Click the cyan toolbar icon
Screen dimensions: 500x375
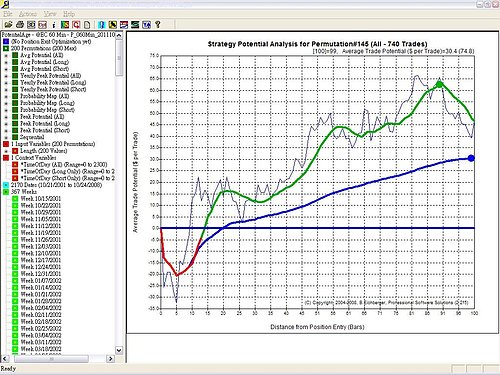(x=102, y=24)
